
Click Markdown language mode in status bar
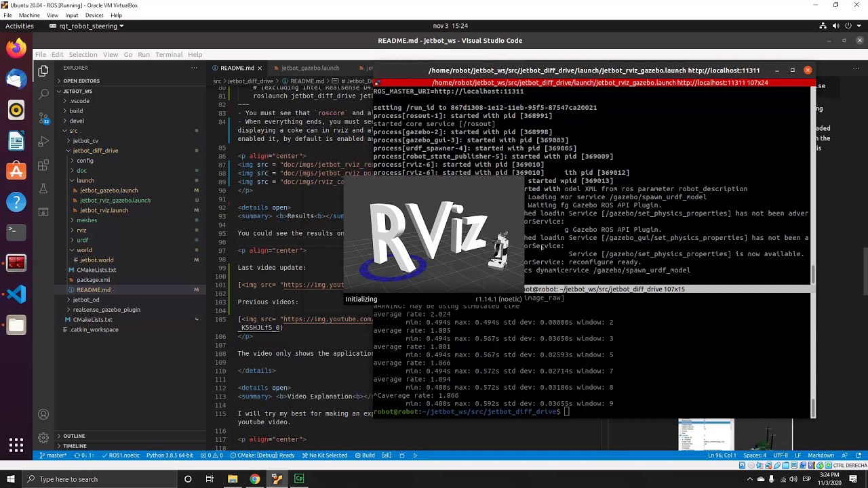click(821, 455)
